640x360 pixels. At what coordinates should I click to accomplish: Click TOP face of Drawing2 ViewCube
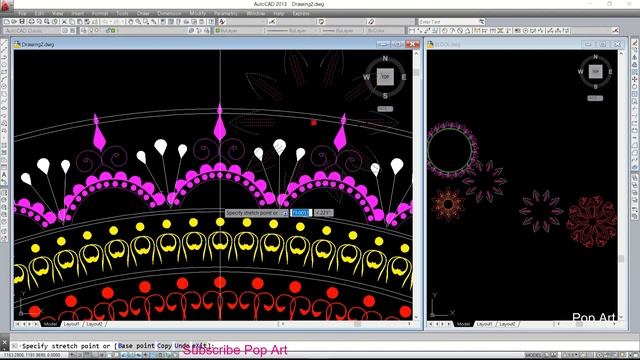(385, 77)
